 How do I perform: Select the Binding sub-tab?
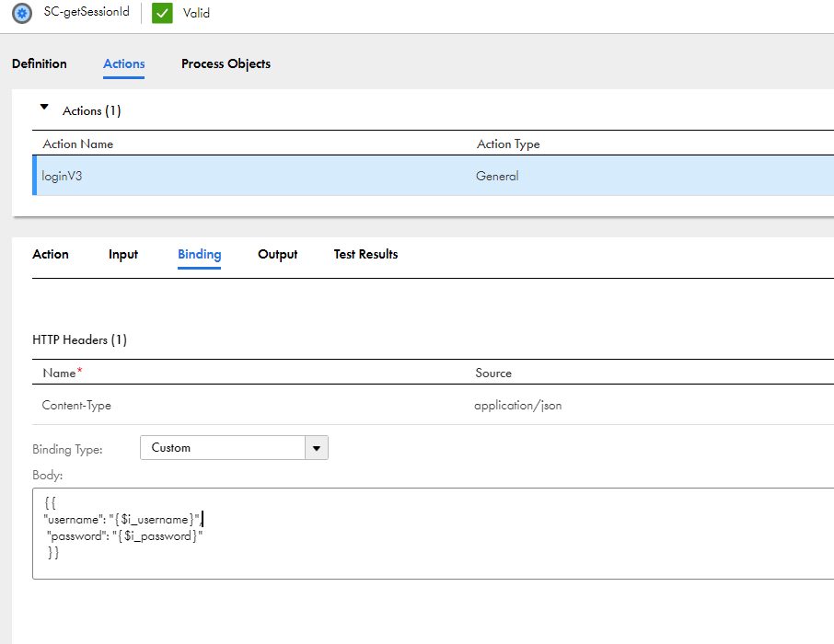200,255
